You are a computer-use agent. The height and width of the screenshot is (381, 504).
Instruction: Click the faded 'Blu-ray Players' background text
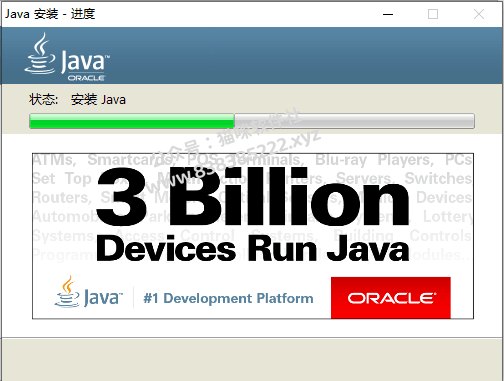click(x=375, y=160)
